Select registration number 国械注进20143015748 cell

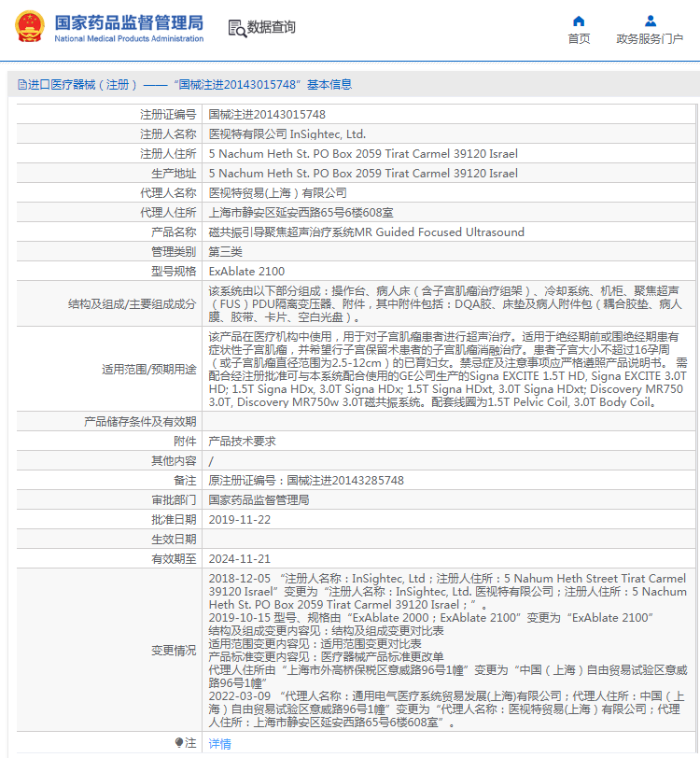coord(267,115)
